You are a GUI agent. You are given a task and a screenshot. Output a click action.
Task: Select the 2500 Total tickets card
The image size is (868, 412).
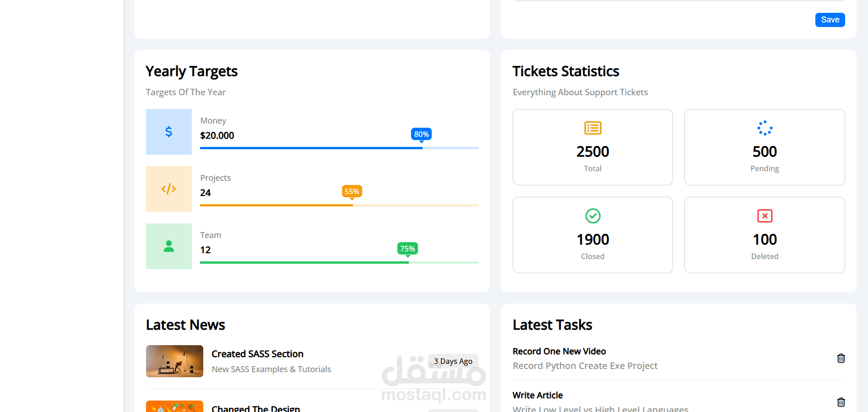coord(592,147)
